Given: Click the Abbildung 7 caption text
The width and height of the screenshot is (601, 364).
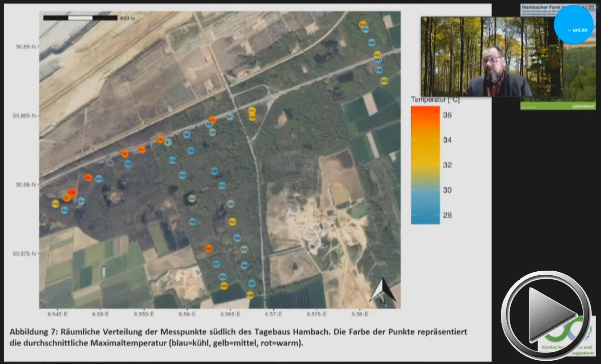Looking at the screenshot, I should point(238,337).
